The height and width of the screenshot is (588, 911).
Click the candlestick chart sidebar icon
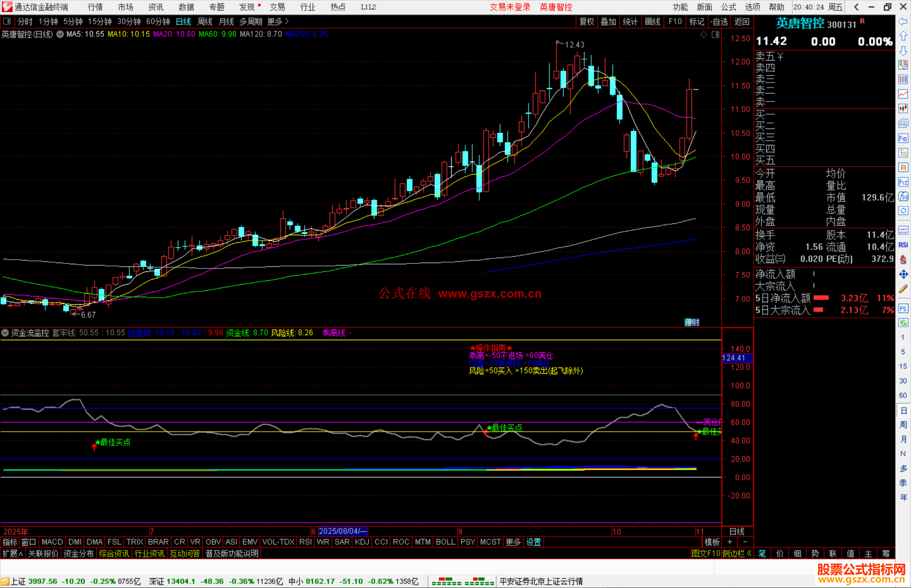pyautogui.click(x=903, y=109)
